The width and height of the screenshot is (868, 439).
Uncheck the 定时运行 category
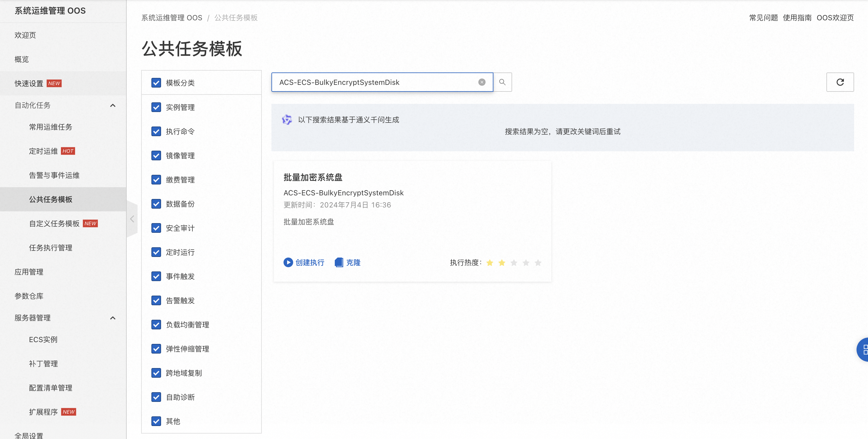pyautogui.click(x=156, y=252)
